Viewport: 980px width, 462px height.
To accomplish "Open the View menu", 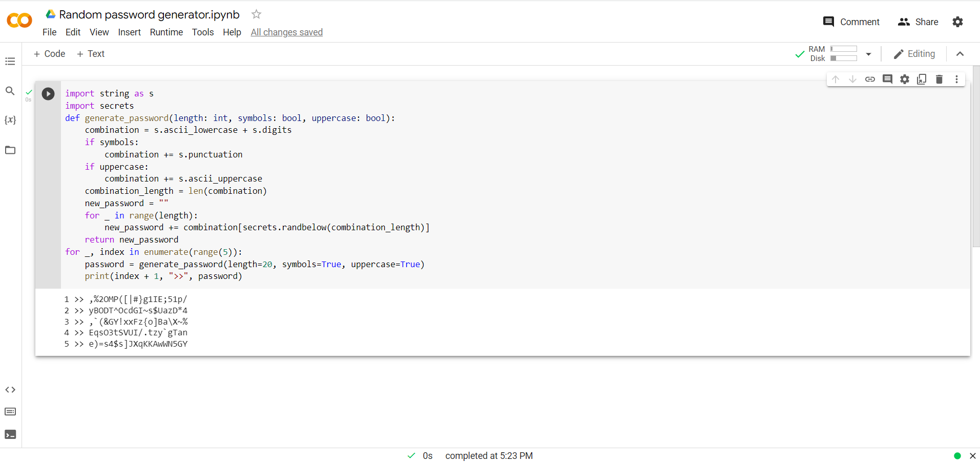I will 99,32.
